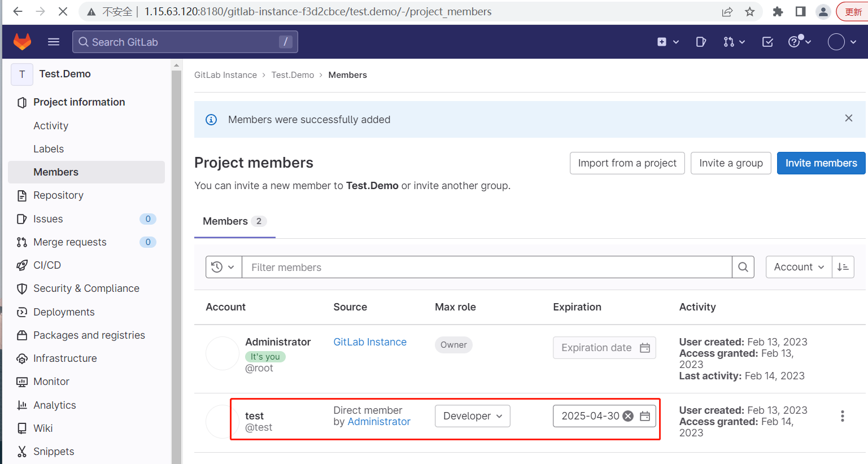This screenshot has height=464, width=868.
Task: Select the Members tab
Action: [x=235, y=221]
